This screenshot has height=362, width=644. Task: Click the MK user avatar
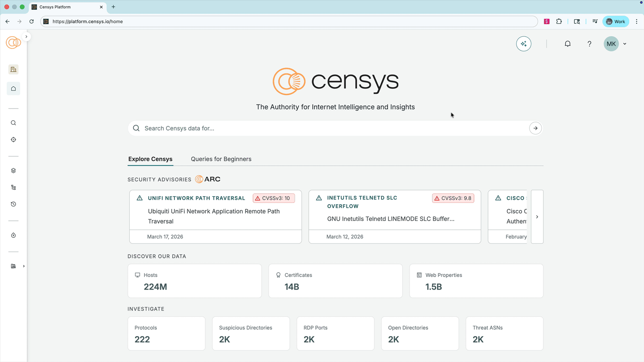click(x=611, y=44)
